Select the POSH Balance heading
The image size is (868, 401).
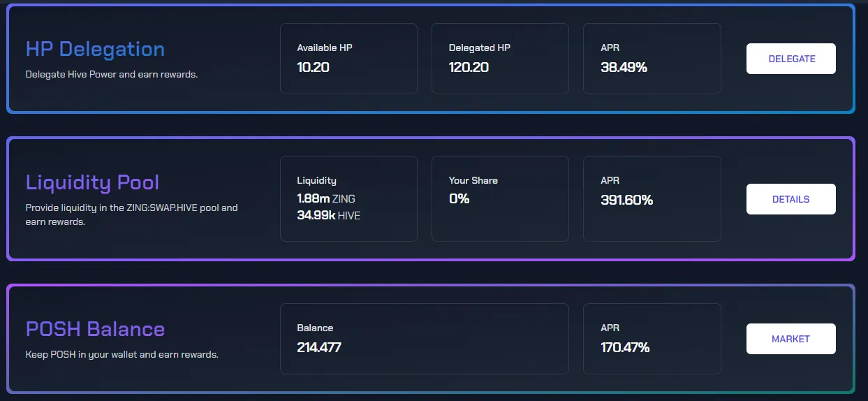click(x=95, y=329)
